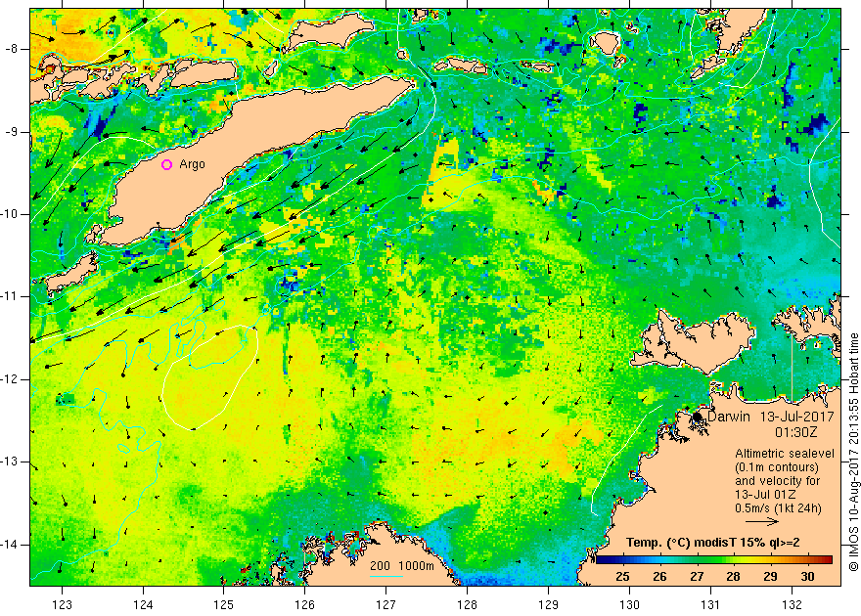Click the 28 value on temperature scale
861x616 pixels.
[733, 576]
